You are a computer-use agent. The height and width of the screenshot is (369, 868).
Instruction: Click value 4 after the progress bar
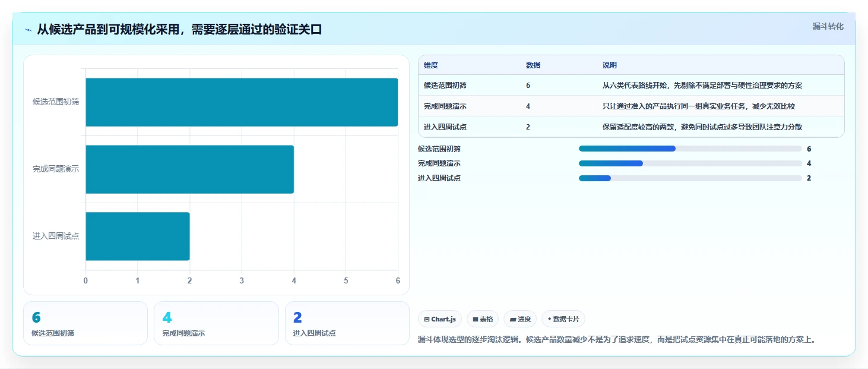(x=809, y=163)
